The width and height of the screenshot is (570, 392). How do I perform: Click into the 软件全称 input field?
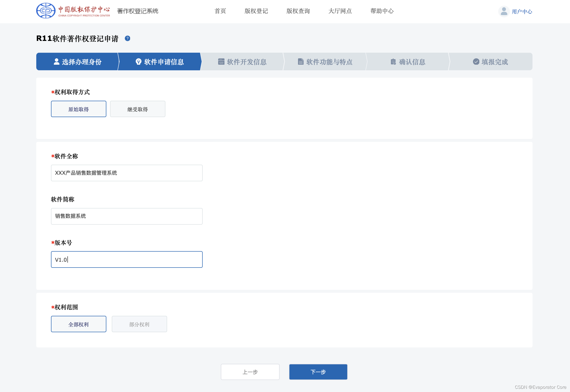(x=127, y=173)
